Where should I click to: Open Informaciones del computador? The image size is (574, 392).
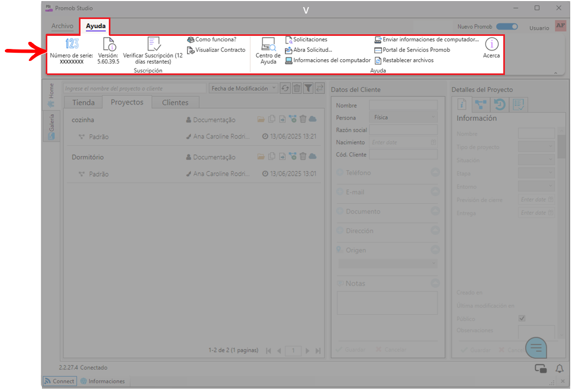point(328,60)
